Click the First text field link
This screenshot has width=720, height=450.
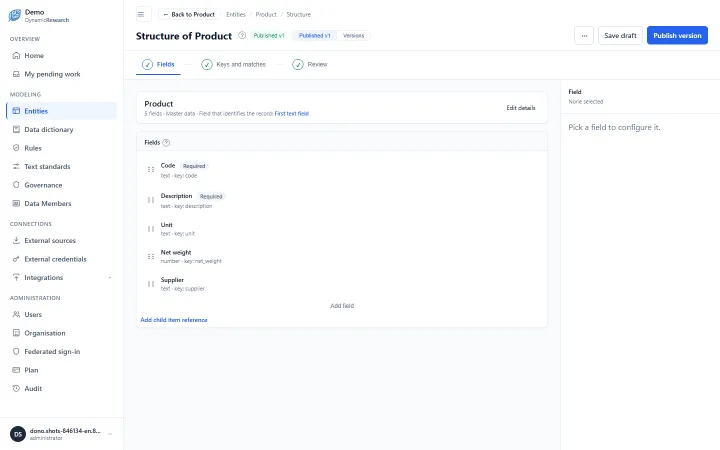coord(292,113)
